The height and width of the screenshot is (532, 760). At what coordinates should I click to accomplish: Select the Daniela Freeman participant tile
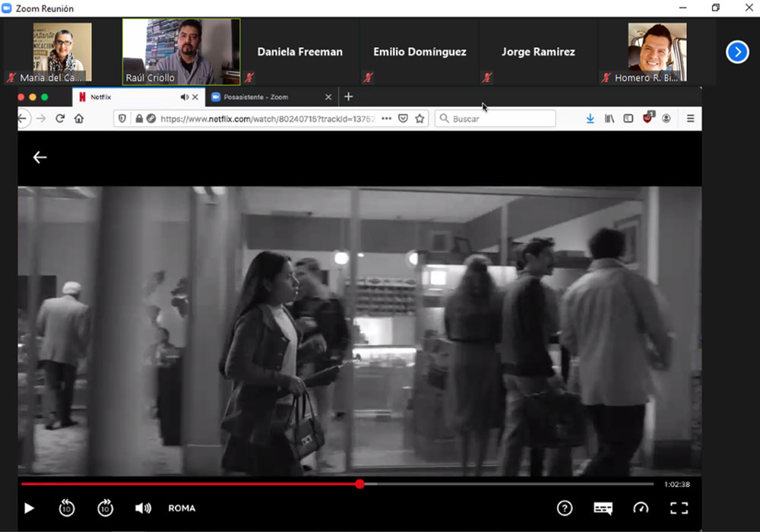(x=300, y=52)
